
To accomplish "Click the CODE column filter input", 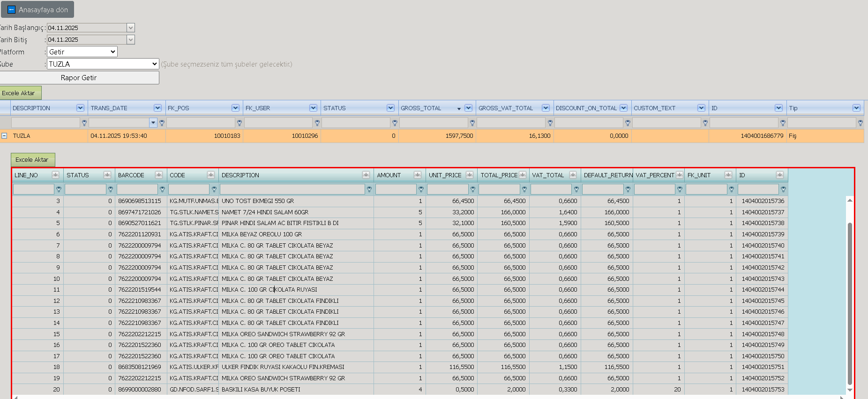I will 189,189.
